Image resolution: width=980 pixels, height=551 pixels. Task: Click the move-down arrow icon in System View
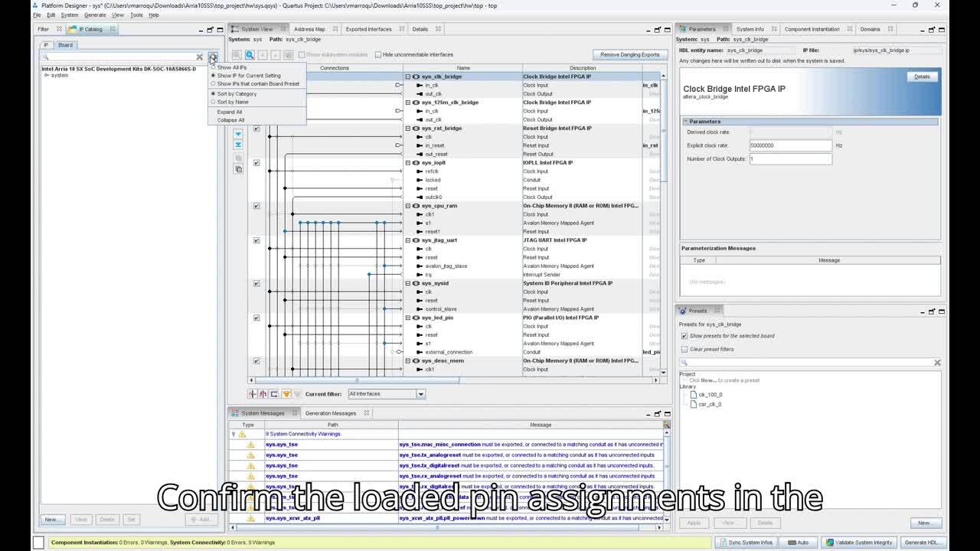(x=238, y=134)
